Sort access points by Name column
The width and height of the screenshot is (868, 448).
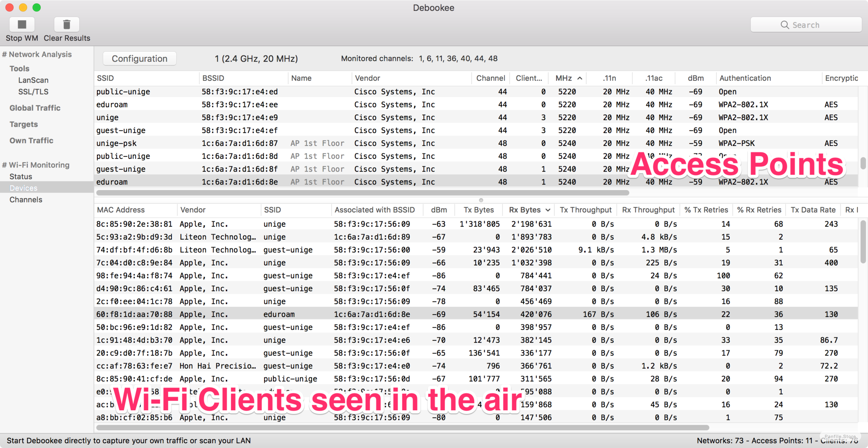click(x=320, y=78)
